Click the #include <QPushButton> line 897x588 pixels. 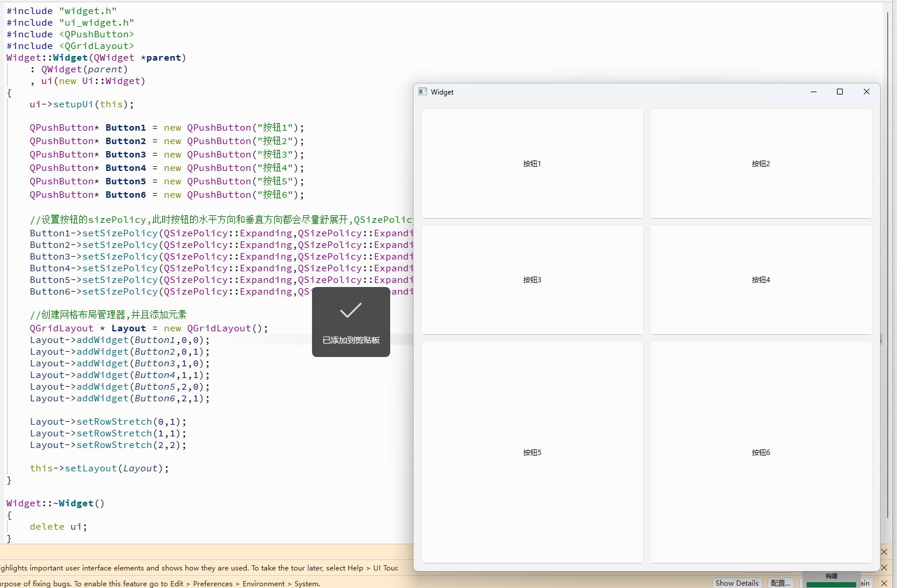tap(70, 34)
